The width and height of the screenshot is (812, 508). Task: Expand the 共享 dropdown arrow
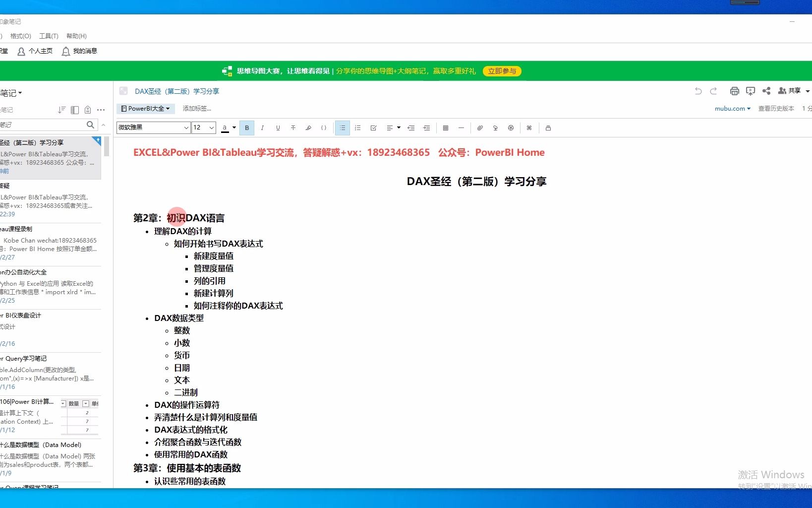808,91
